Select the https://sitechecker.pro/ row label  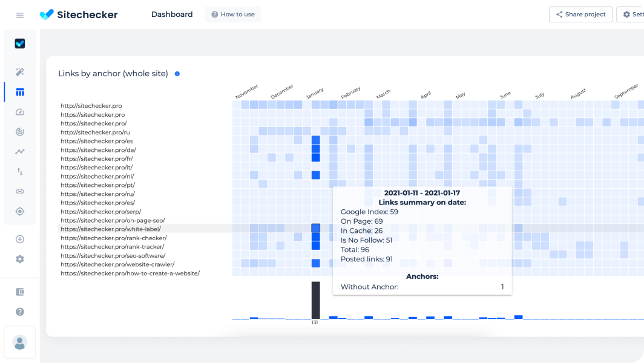(94, 123)
